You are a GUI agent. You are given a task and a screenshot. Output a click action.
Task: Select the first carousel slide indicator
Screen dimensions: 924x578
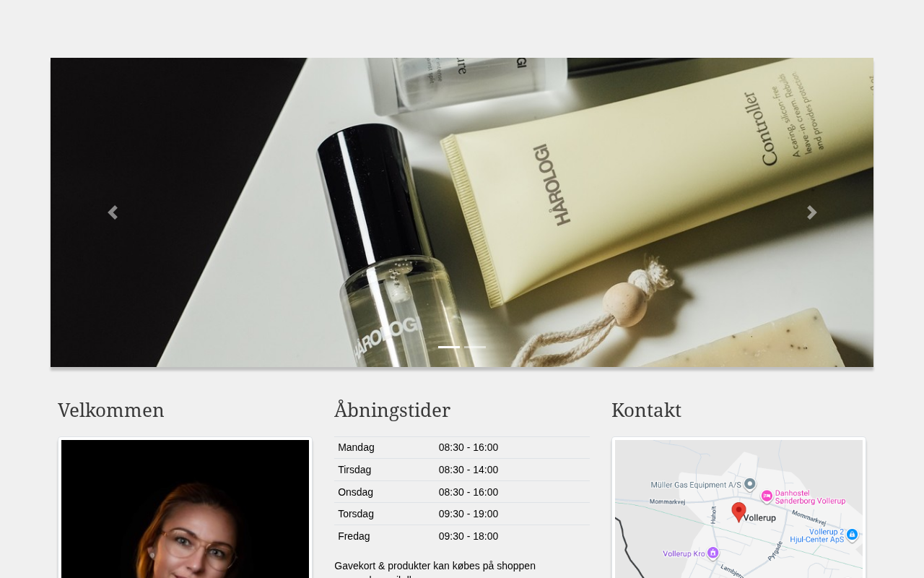449,348
